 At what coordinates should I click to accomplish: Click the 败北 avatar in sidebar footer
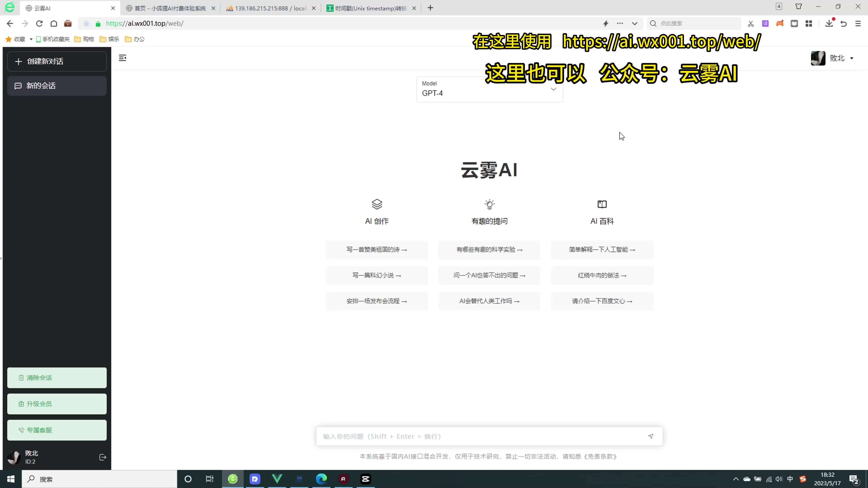point(14,457)
